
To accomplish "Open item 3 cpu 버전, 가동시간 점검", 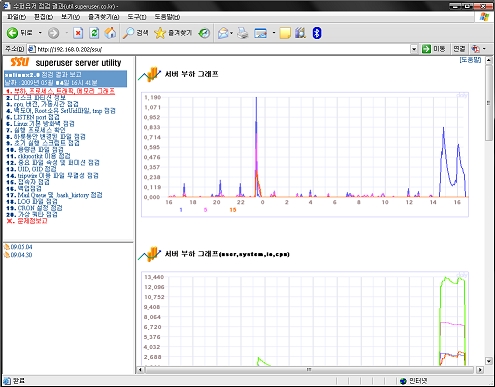I will 42,104.
